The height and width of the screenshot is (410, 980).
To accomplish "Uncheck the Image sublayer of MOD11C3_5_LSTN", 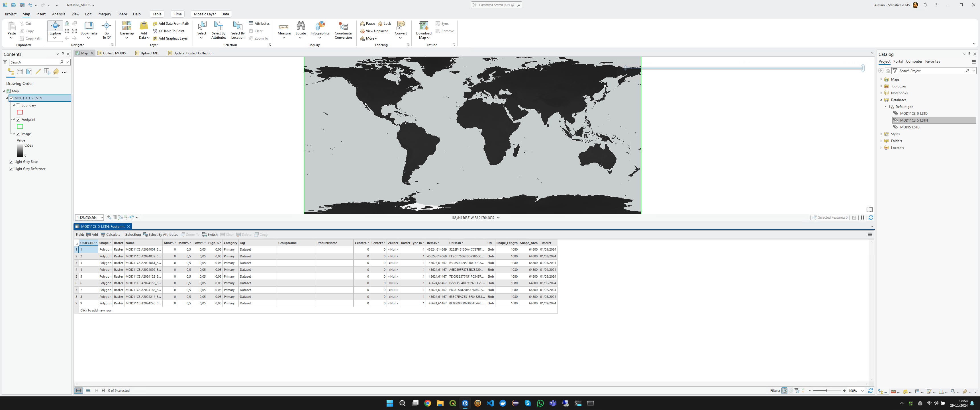I will (18, 134).
